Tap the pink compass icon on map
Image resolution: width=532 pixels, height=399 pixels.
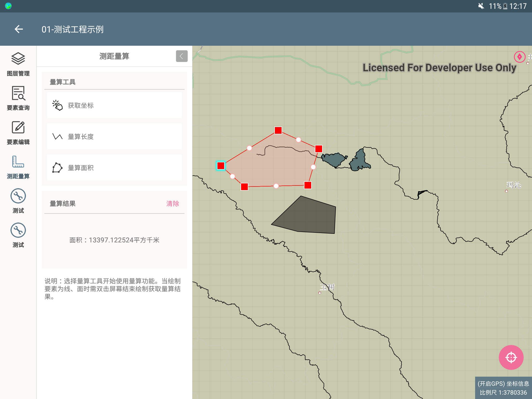[x=520, y=57]
